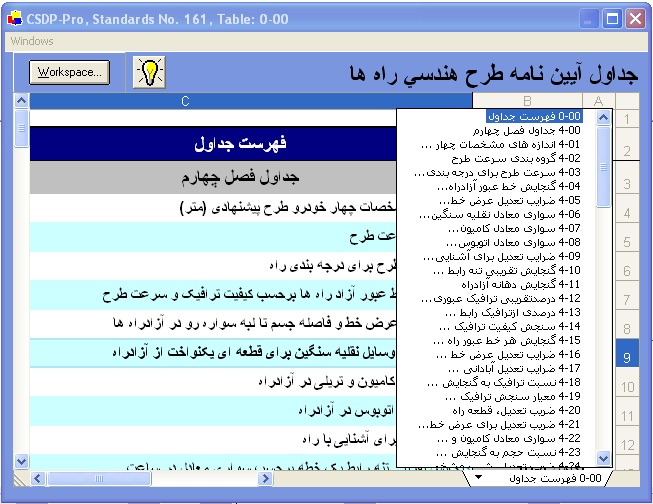653x504 pixels.
Task: Select list item 4-14 سنجش کیفیت ترافیک
Action: coord(510,326)
